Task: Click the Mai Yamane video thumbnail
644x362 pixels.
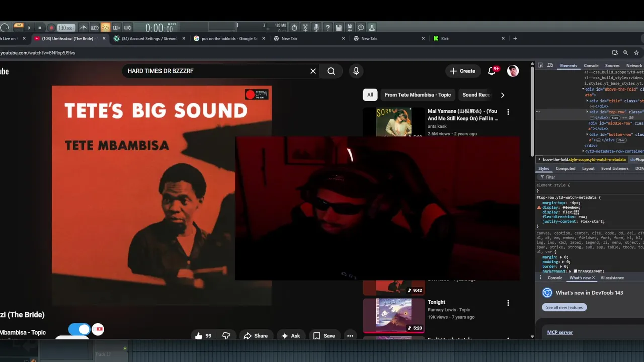Action: 393,122
